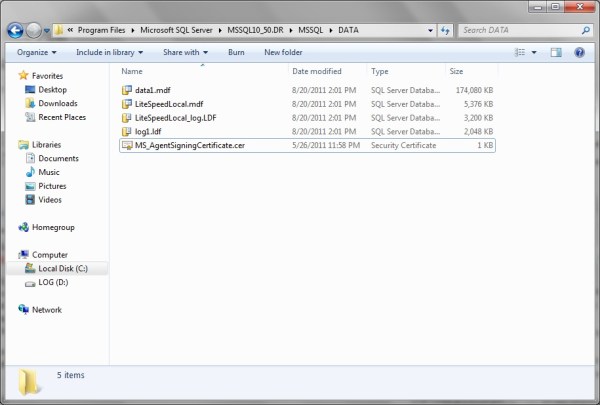The height and width of the screenshot is (405, 600).
Task: Click the New folder button
Action: pyautogui.click(x=283, y=52)
